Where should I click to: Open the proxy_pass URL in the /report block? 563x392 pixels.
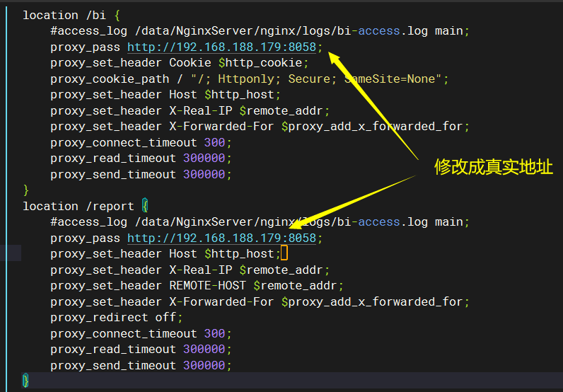(221, 238)
